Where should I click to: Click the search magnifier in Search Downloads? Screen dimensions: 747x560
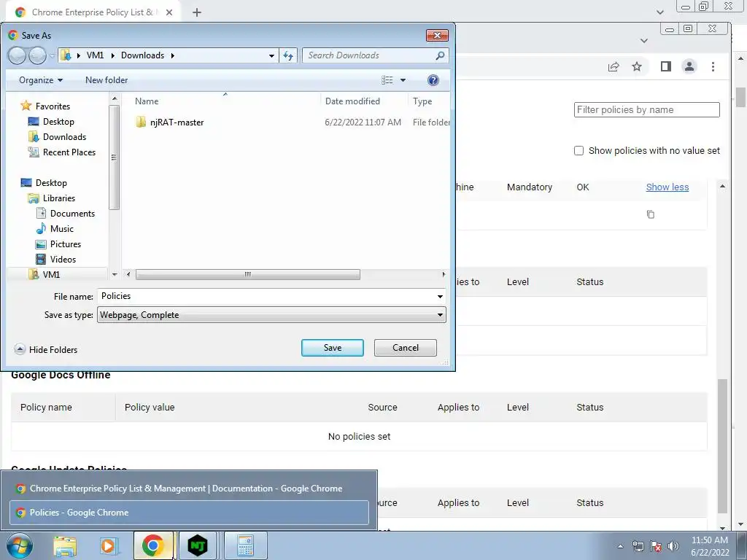pos(440,55)
